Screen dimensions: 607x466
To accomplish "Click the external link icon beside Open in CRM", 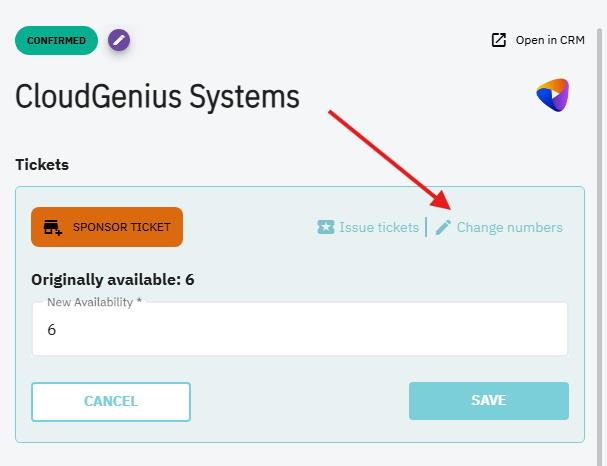I will pos(499,40).
